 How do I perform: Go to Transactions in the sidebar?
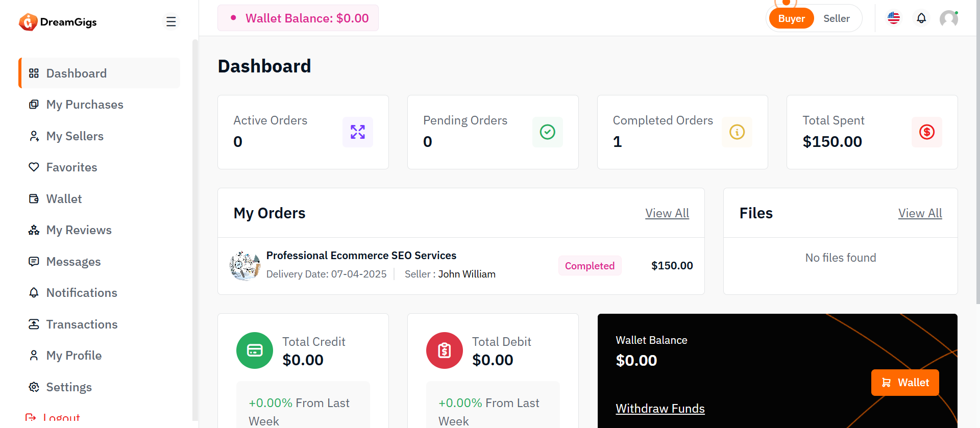click(x=82, y=324)
